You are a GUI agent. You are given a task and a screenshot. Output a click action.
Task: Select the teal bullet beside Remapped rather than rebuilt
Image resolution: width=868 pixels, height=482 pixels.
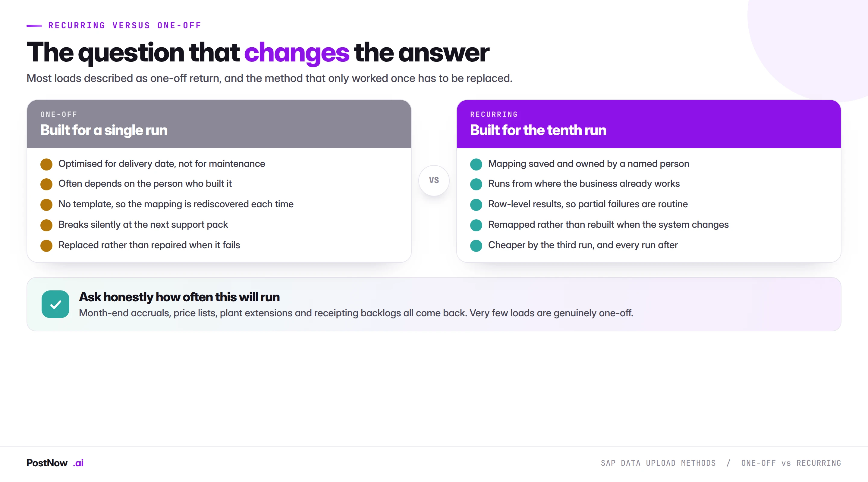(x=476, y=225)
